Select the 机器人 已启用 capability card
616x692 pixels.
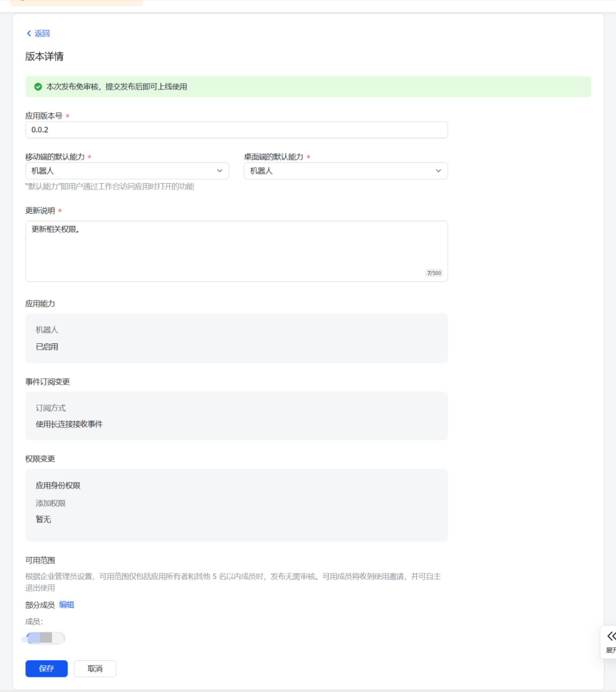click(236, 338)
